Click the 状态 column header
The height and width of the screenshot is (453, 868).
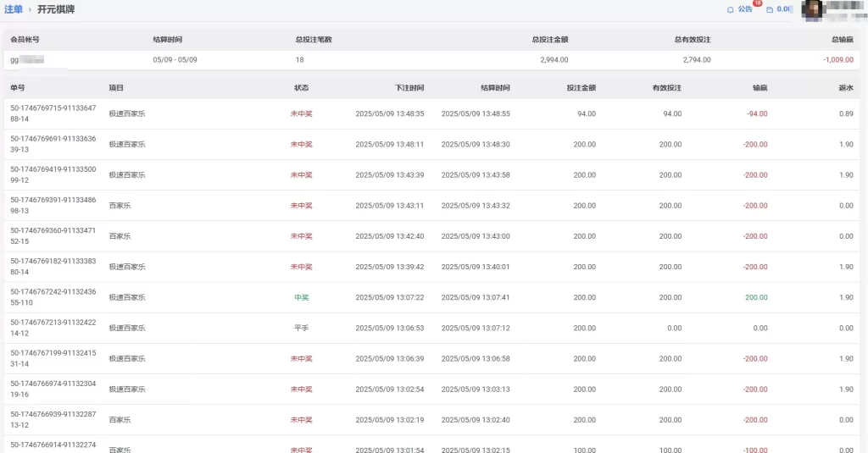click(x=301, y=87)
